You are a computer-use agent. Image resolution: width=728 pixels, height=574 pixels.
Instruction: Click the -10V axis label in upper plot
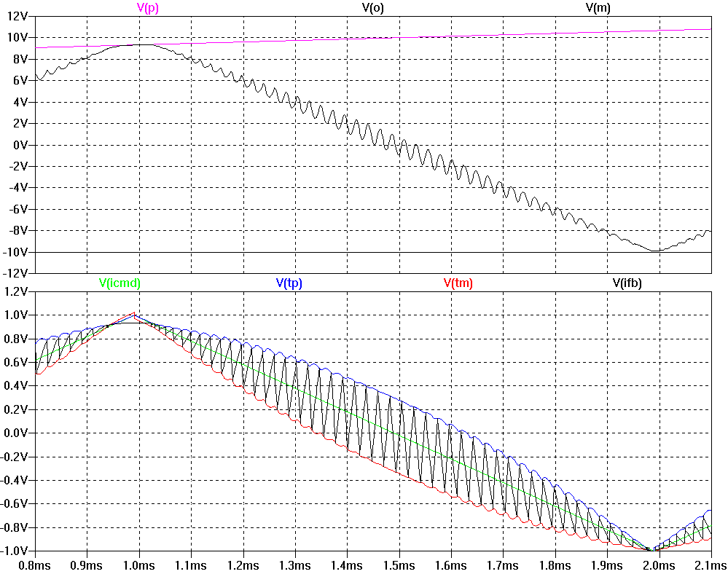click(x=15, y=252)
